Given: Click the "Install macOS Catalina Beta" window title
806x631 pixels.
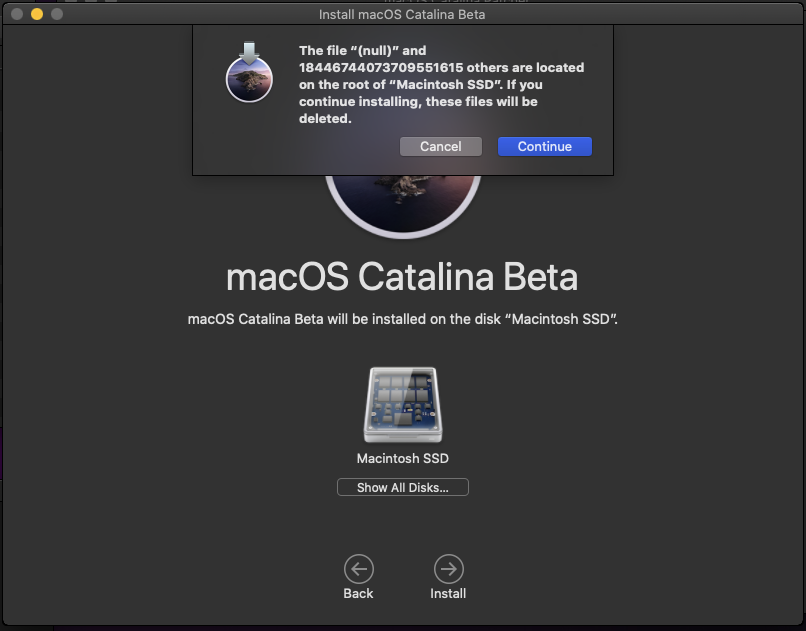Looking at the screenshot, I should [x=402, y=14].
